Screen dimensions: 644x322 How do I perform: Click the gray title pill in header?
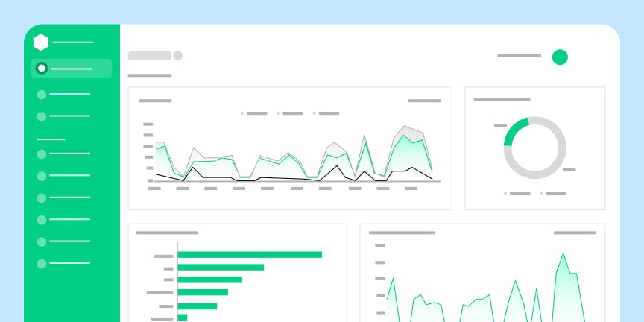point(150,55)
